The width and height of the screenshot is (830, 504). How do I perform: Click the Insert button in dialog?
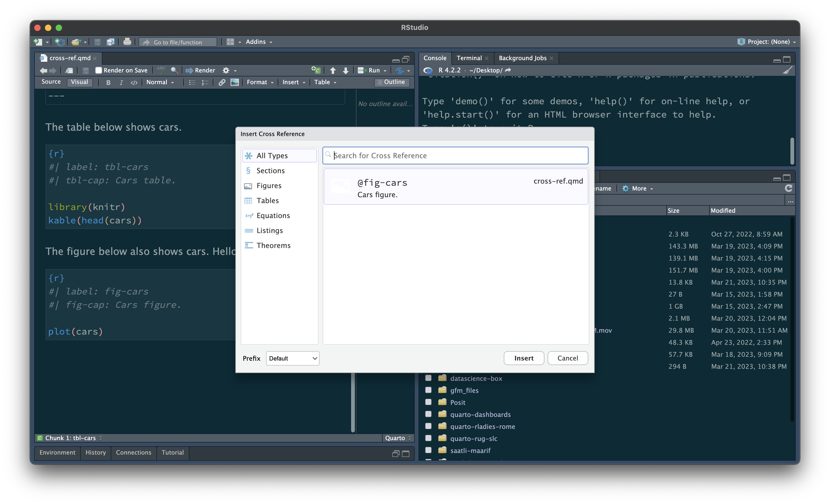524,358
